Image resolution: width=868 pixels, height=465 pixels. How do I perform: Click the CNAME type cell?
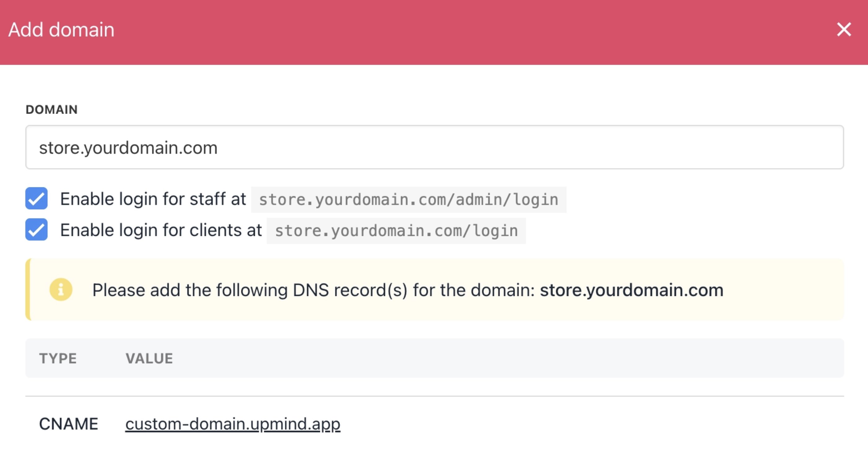tap(68, 424)
